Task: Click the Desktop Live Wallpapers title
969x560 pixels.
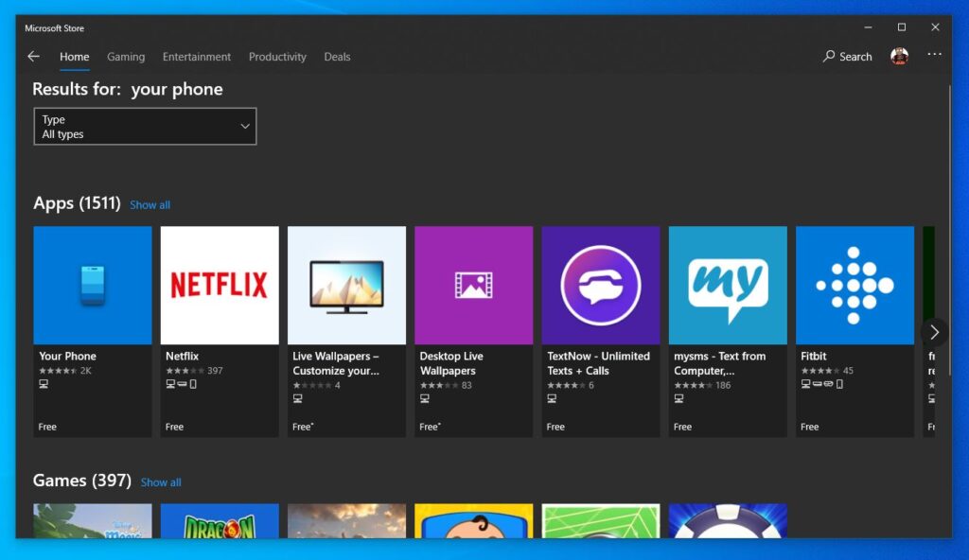Action: (451, 363)
